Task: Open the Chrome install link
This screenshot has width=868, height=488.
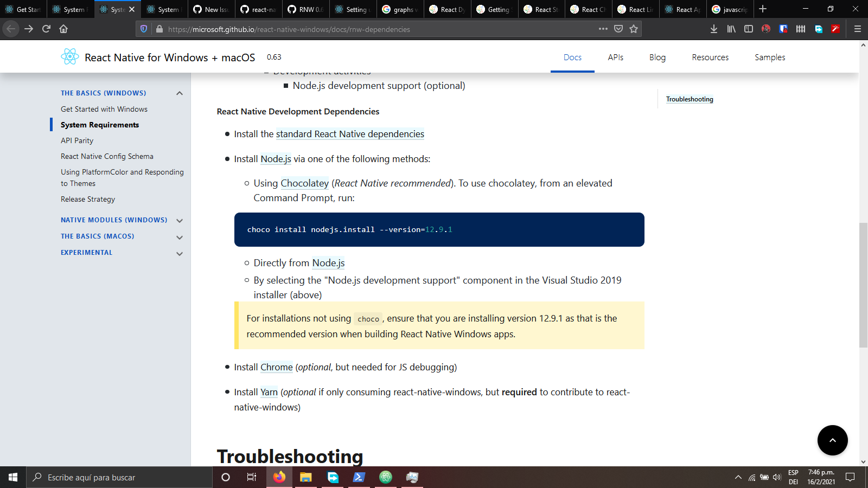Action: coord(277,367)
